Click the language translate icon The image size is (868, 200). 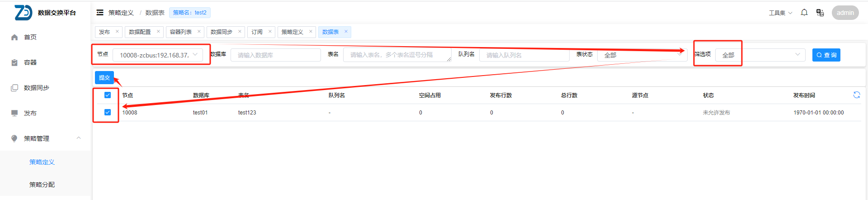tap(820, 13)
